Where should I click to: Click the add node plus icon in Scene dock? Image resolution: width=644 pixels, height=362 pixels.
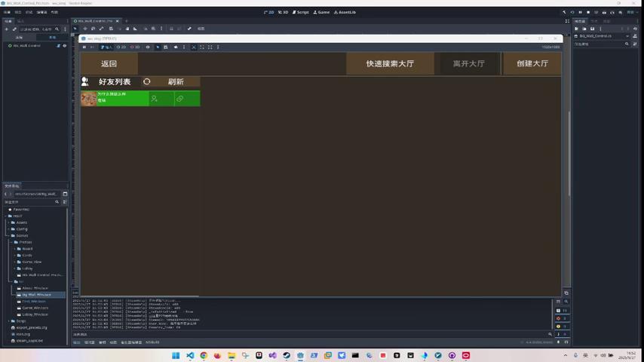pyautogui.click(x=6, y=29)
